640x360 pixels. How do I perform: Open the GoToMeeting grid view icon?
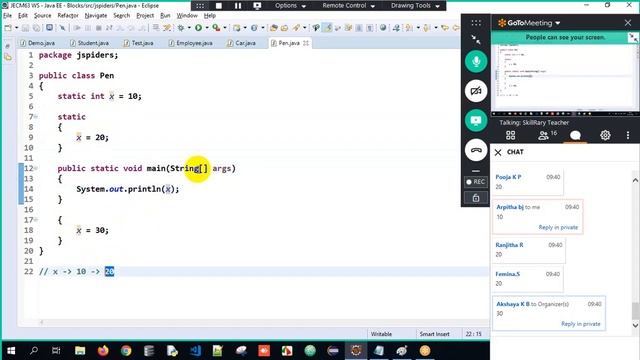[x=511, y=135]
